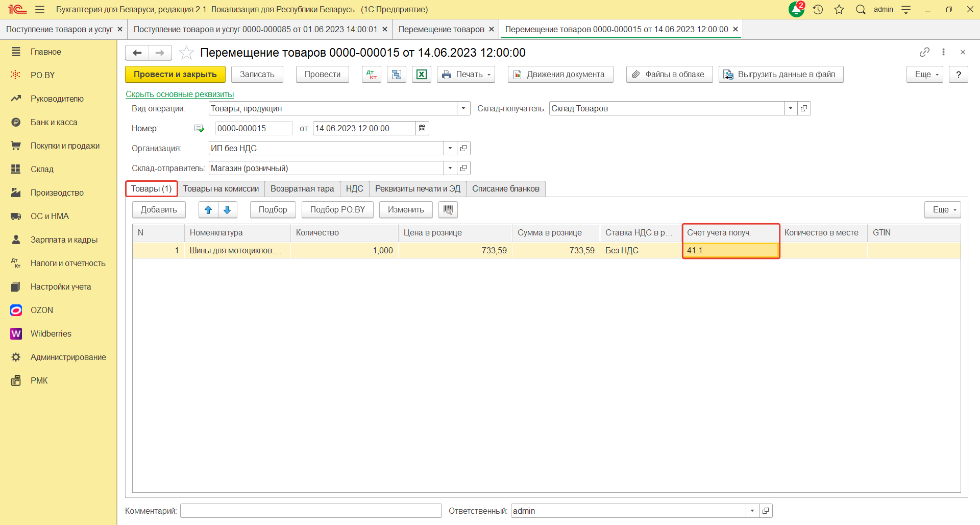
Task: Open the Печать dropdown menu
Action: 467,75
